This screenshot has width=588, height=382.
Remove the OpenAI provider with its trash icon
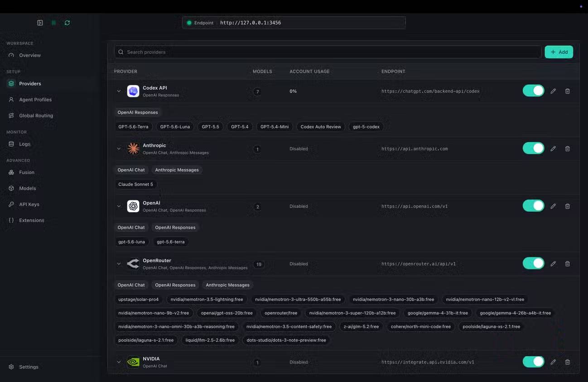click(567, 206)
